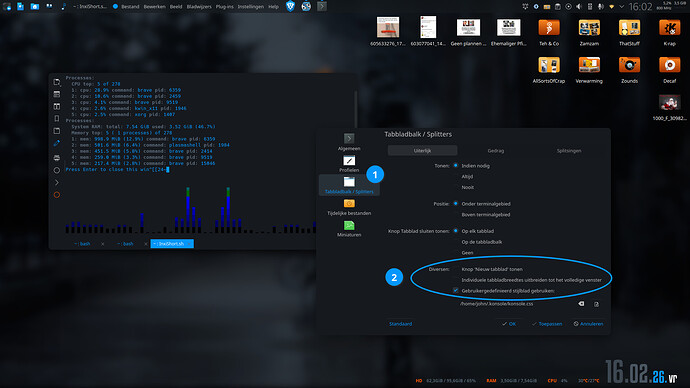Clear the stylesheet path field
Image resolution: width=690 pixels, height=388 pixels.
coord(581,304)
